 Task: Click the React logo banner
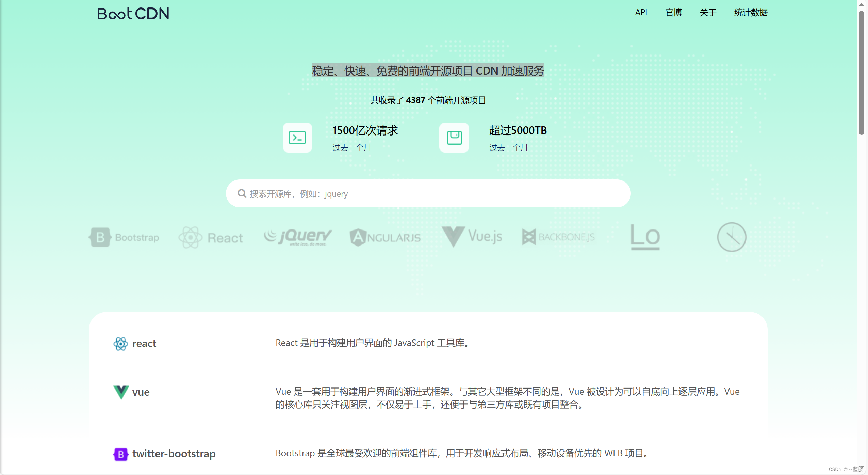pos(211,237)
